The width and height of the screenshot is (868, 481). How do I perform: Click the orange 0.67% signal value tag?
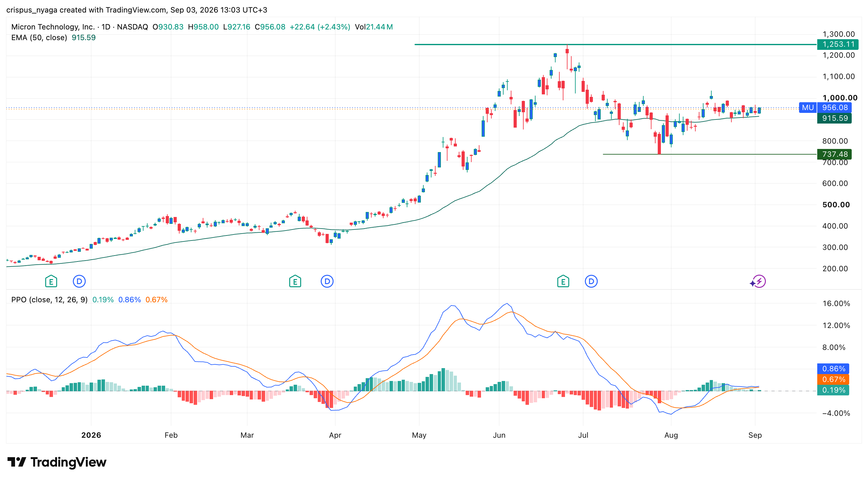833,379
